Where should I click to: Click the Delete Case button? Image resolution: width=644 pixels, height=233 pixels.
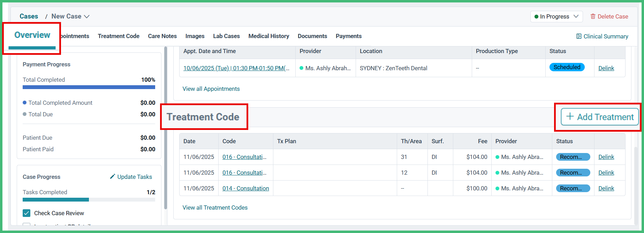pos(609,16)
